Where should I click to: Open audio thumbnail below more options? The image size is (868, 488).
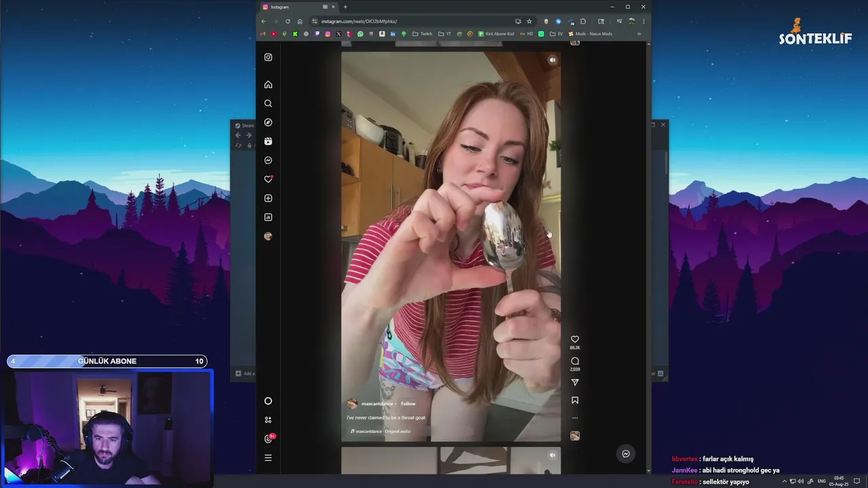575,436
